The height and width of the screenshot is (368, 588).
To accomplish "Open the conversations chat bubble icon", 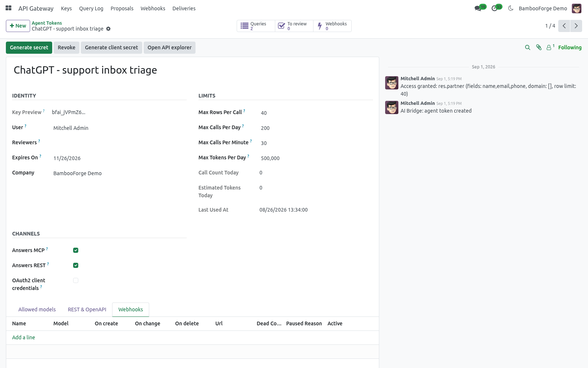I will [x=478, y=8].
